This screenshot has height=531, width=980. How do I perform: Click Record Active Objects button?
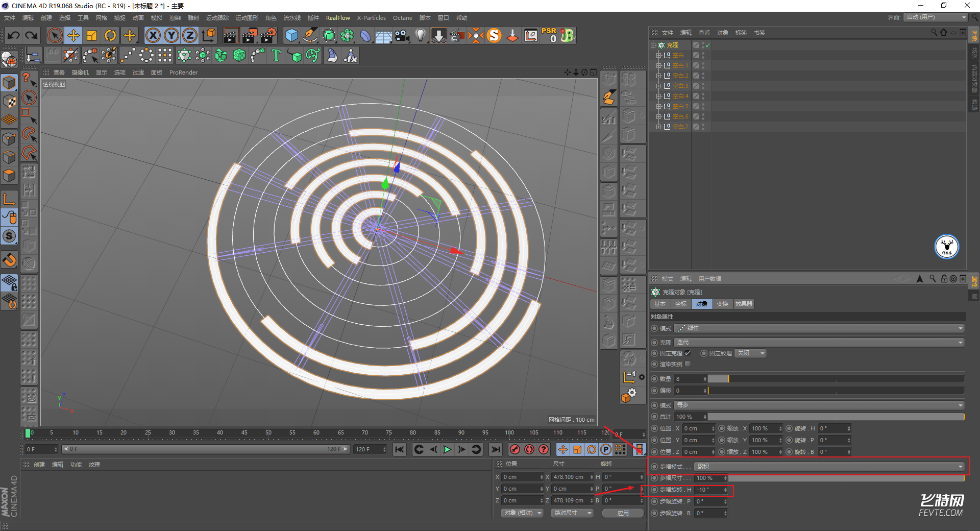coord(515,449)
